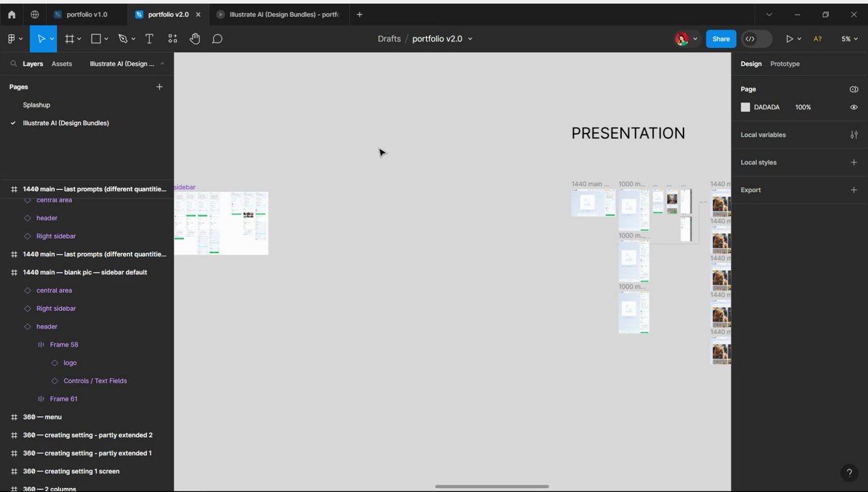
Task: Open local variables settings icon
Action: (x=854, y=134)
